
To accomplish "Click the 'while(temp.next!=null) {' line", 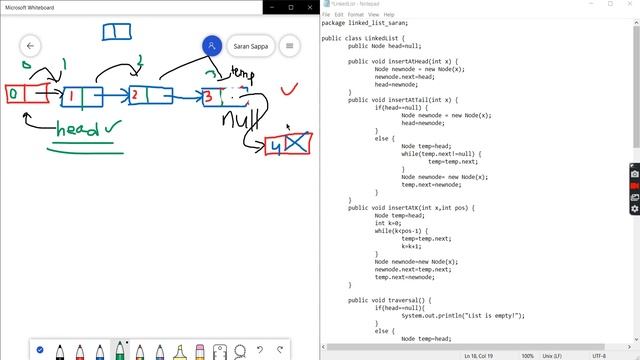I will click(x=441, y=154).
